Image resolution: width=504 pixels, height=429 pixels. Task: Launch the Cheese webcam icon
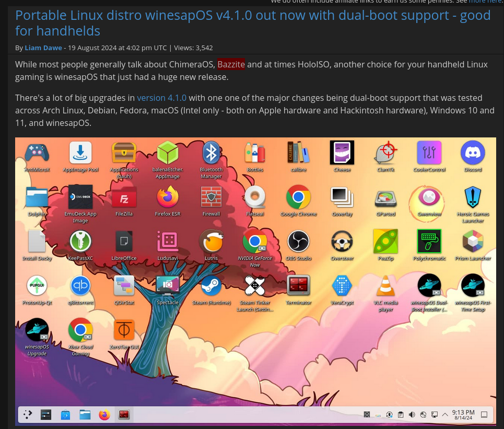pos(342,153)
